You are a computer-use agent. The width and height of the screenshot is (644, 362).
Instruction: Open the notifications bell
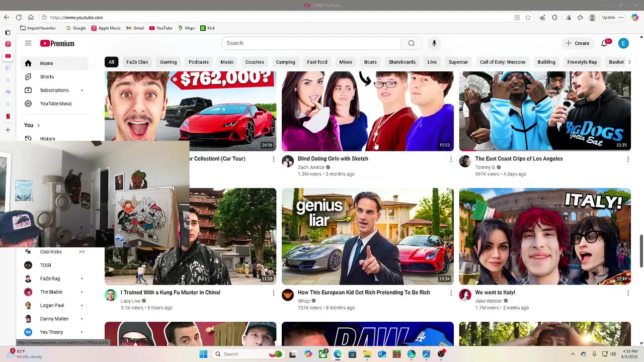604,43
